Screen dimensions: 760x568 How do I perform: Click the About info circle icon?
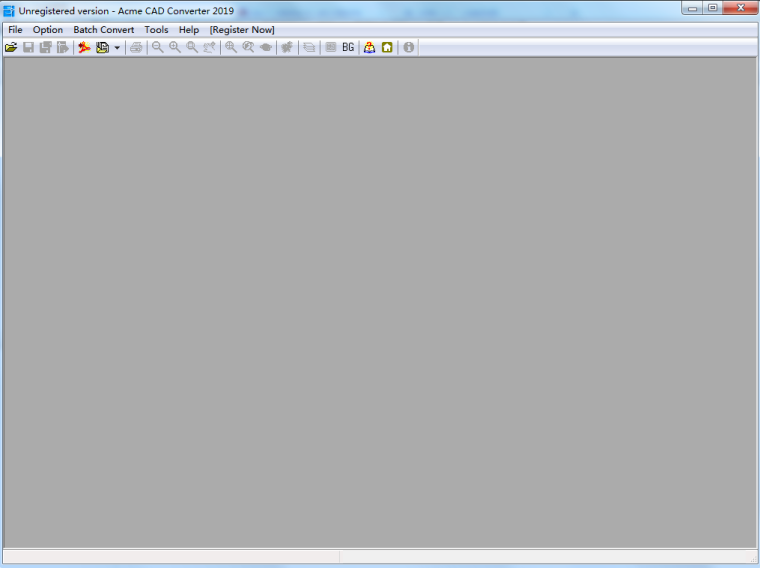point(408,47)
